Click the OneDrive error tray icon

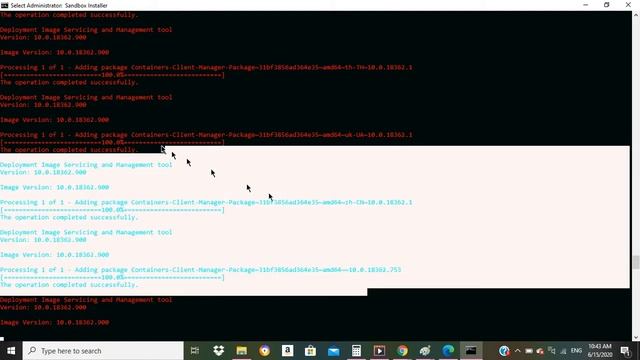540,351
